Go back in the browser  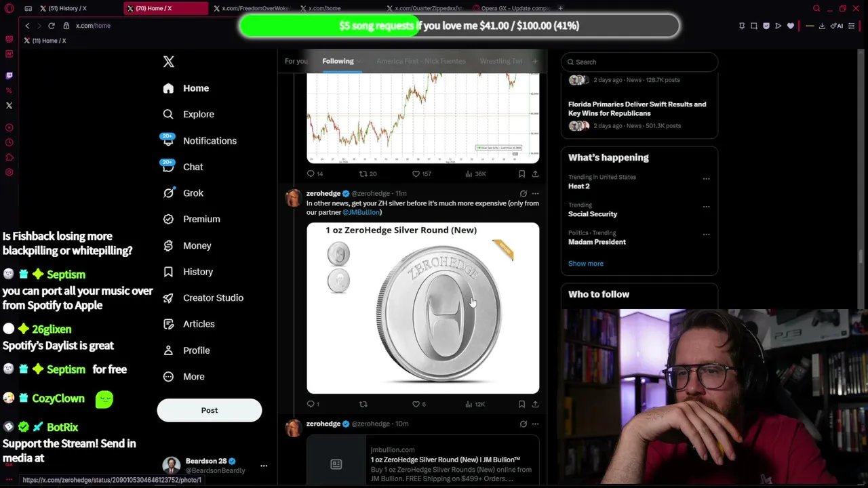click(x=27, y=26)
